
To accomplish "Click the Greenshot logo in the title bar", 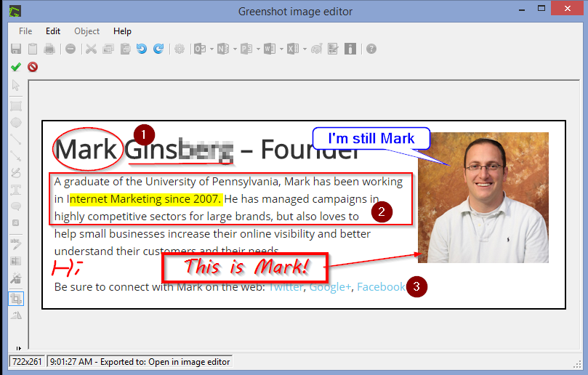I will tap(15, 11).
